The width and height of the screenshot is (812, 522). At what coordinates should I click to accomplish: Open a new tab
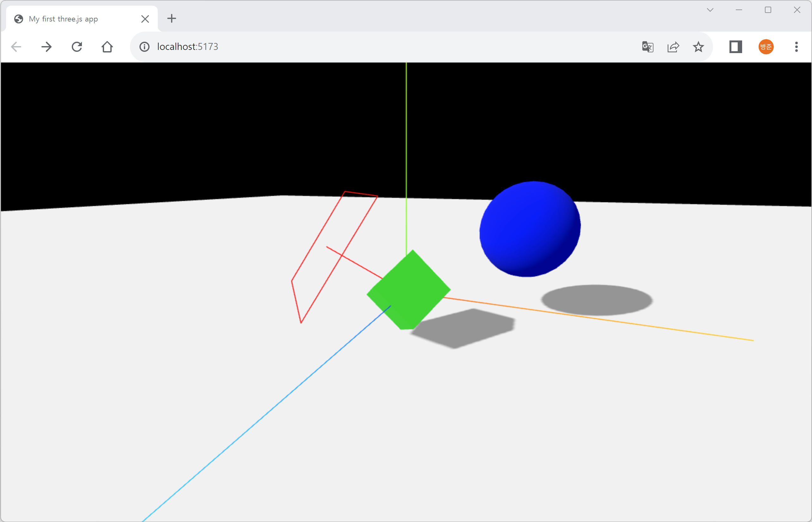pyautogui.click(x=172, y=19)
